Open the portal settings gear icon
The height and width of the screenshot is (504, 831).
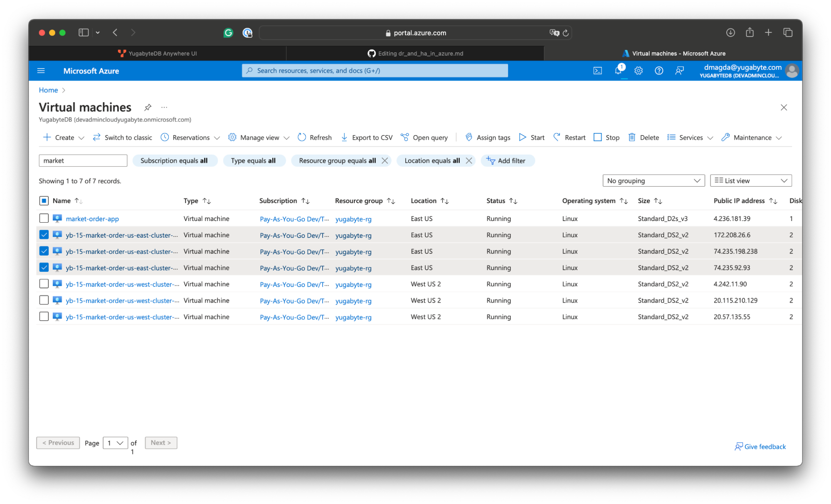639,71
